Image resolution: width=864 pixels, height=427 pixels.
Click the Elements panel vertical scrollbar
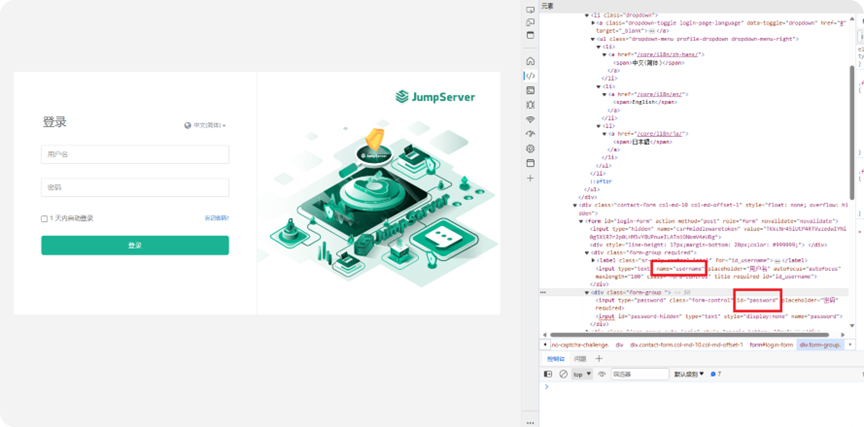pos(852,132)
